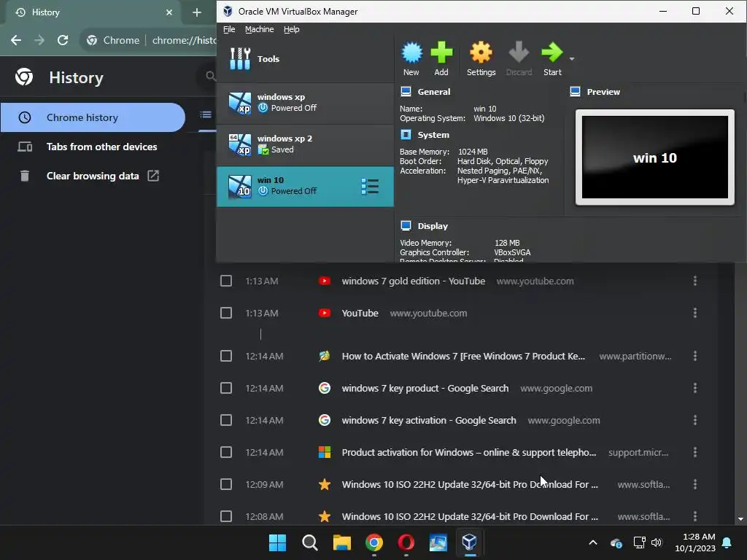Screen dimensions: 747x560
Task: Open more actions for 12:08 AM Windows 10 ISO
Action: tap(695, 516)
